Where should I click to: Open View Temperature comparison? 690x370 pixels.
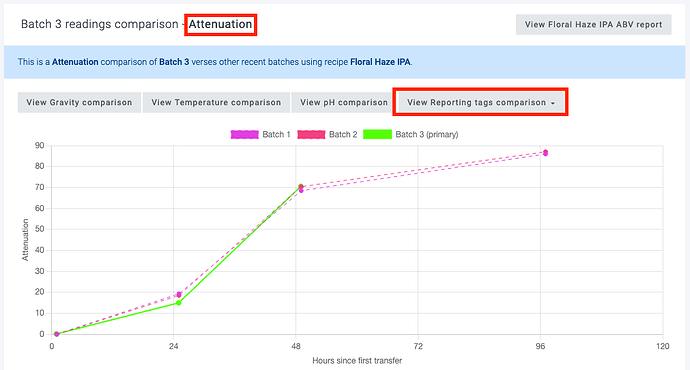216,103
